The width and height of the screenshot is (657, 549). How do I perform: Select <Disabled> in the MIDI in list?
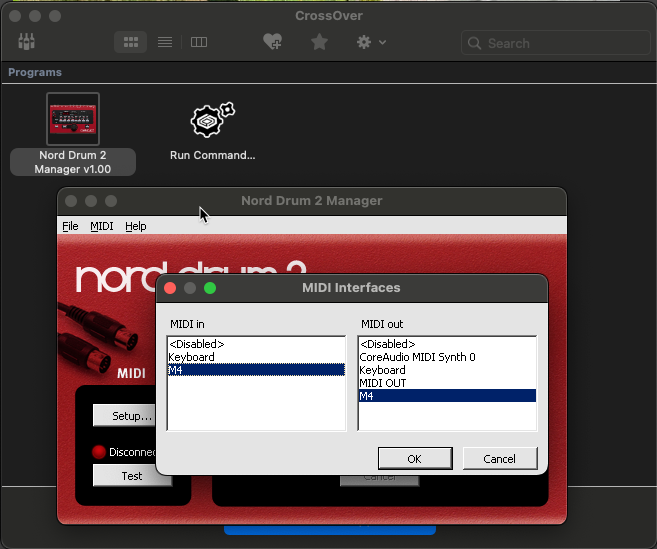tap(256, 344)
